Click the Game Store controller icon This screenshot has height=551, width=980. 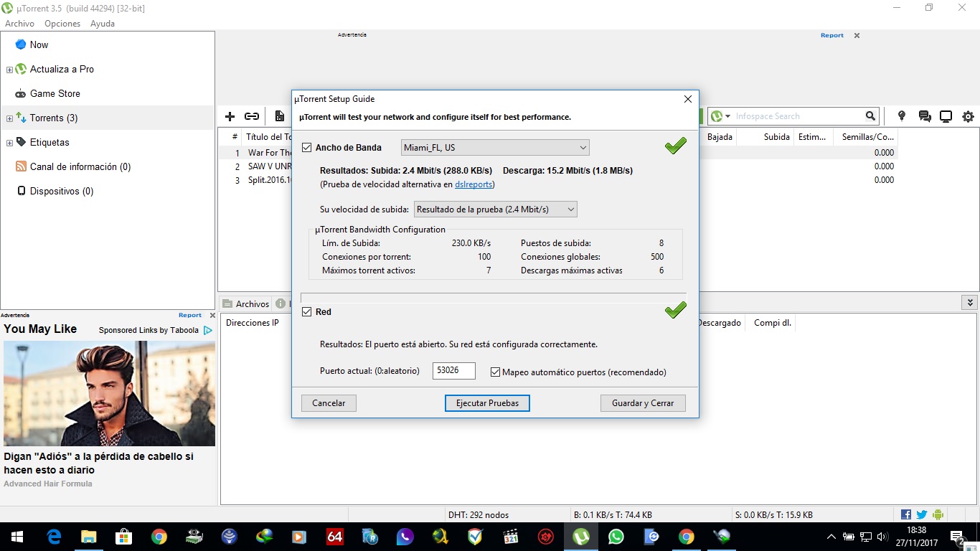(21, 94)
